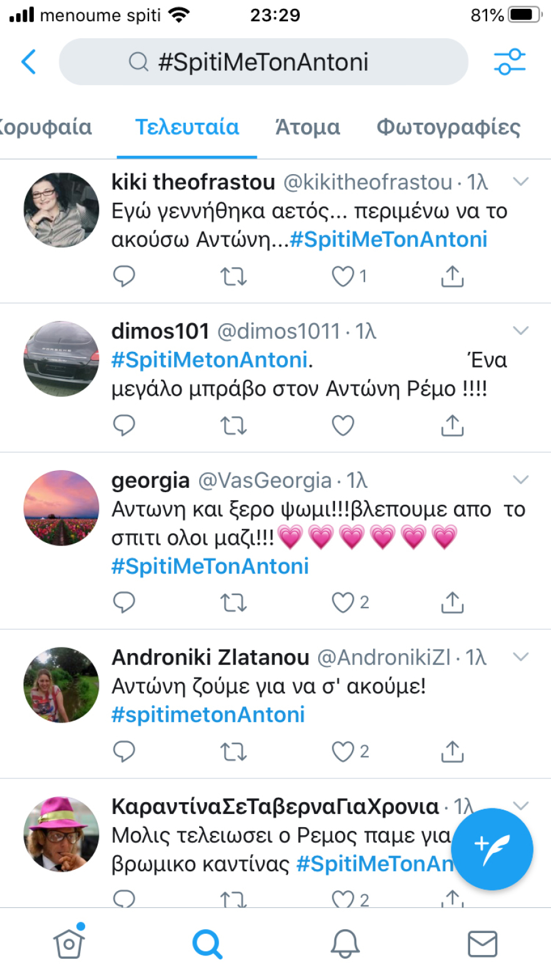Like the ΚαραντίναΣεΤαβερναΓιαΧρονια tweet
This screenshot has width=551, height=980.
click(x=342, y=899)
